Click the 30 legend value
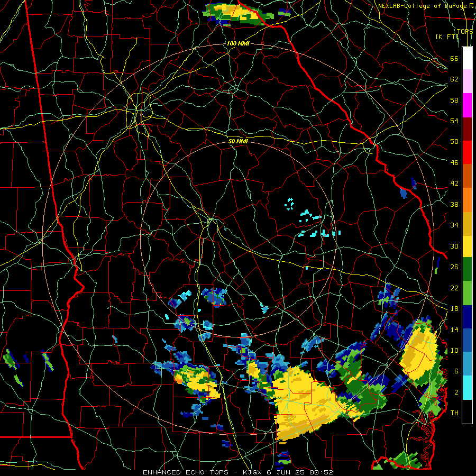 pos(454,246)
